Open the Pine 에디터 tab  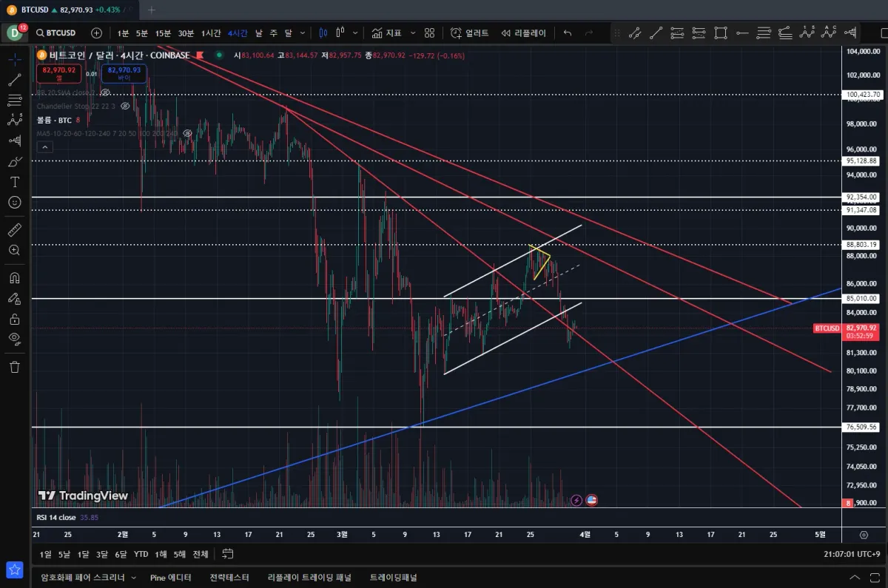tap(170, 578)
